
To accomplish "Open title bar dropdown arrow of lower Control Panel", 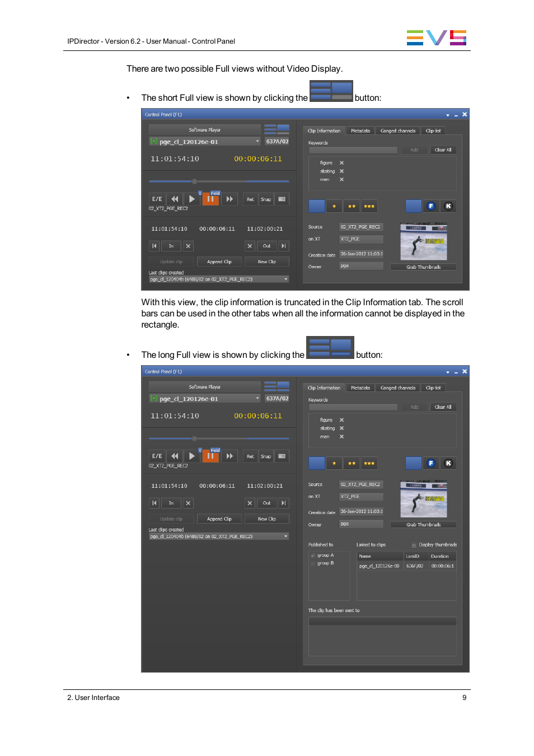I will pos(448,372).
